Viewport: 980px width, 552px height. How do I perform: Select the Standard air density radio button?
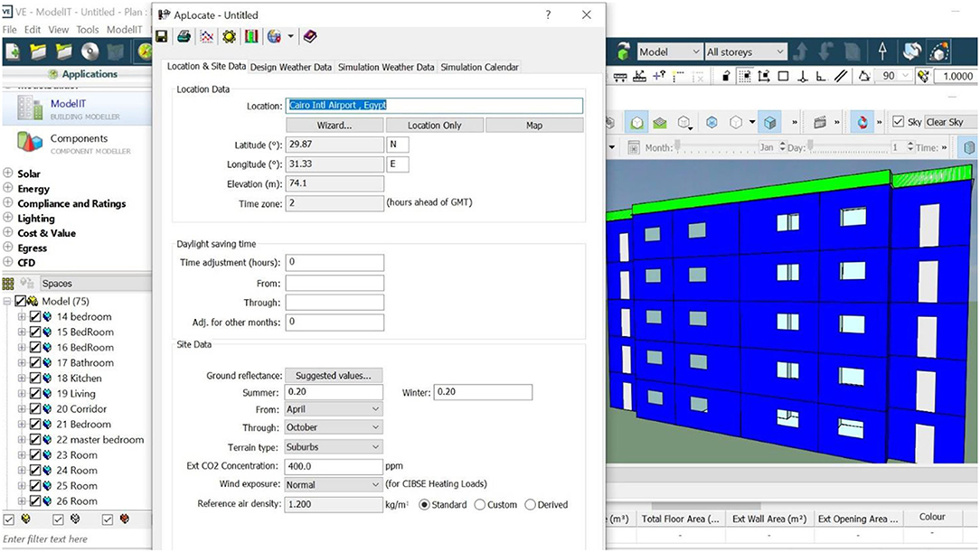424,504
